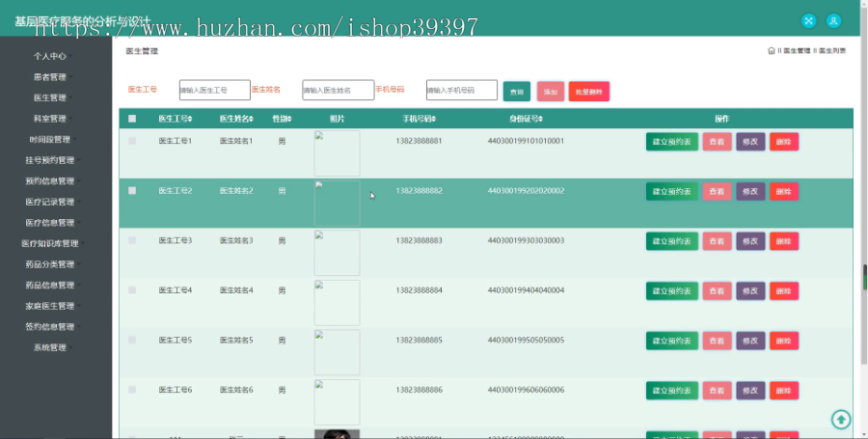Image resolution: width=868 pixels, height=439 pixels.
Task: Sort by 医生姓名 column arrow
Action: point(252,119)
